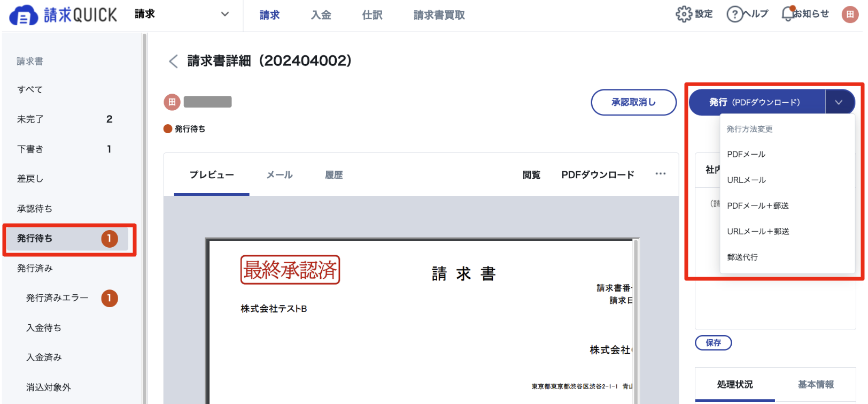Click the more options ellipsis next to PDFダウンロード

(x=661, y=174)
